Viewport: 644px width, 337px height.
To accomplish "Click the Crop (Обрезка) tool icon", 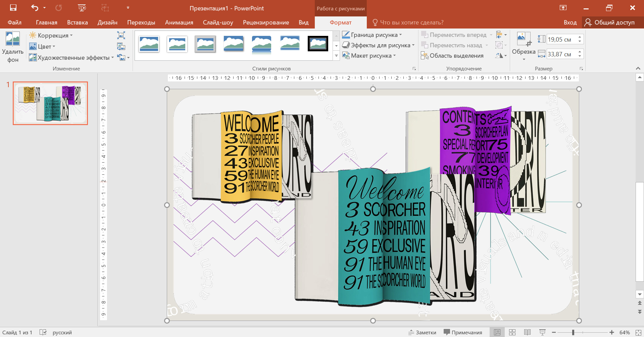I will 524,39.
